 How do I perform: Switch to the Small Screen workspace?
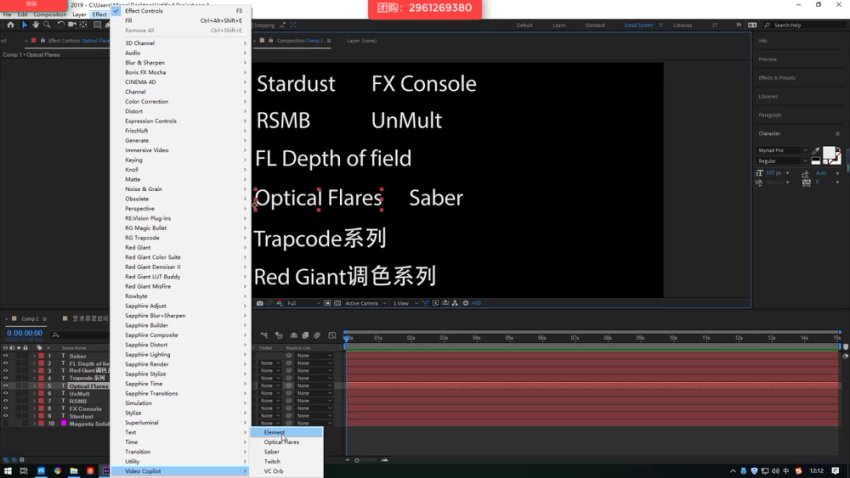[638, 25]
